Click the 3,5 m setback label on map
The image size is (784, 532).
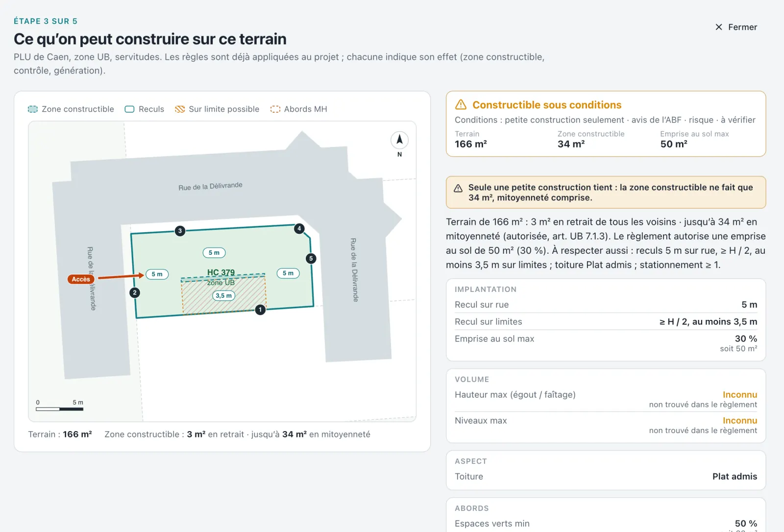[223, 296]
